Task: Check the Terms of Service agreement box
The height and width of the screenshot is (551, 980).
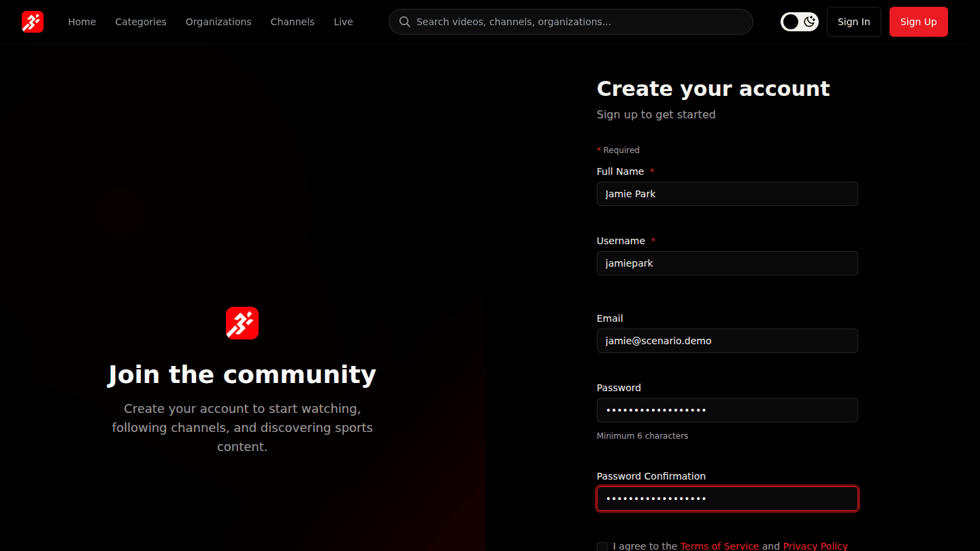Action: pos(602,546)
